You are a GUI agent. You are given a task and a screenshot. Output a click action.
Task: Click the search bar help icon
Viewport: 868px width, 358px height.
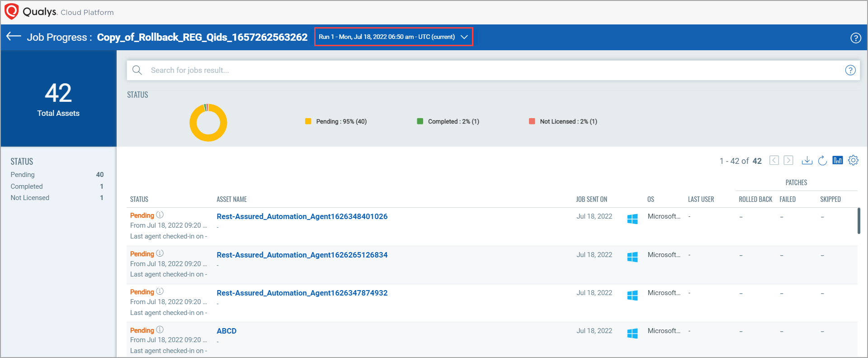click(850, 70)
